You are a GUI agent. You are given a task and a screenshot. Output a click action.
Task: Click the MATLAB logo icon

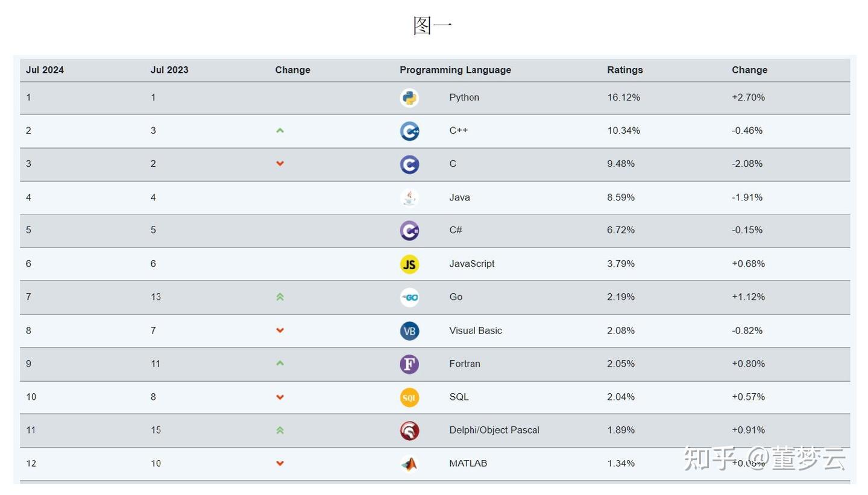(x=409, y=464)
